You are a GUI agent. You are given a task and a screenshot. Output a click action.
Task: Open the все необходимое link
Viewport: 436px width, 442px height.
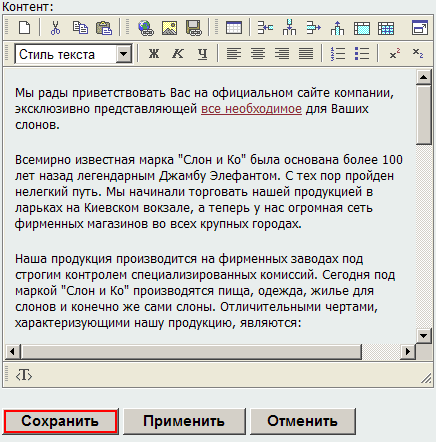[251, 109]
